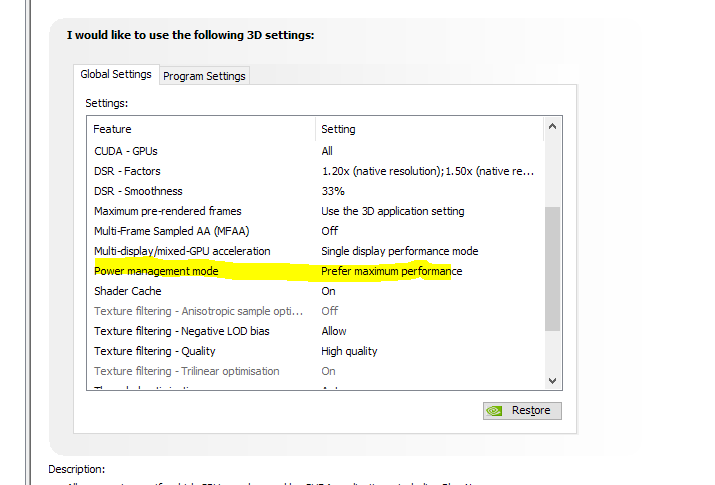Click 'Single display performance mode' value
Viewport: 715px width, 485px height.
click(x=399, y=252)
